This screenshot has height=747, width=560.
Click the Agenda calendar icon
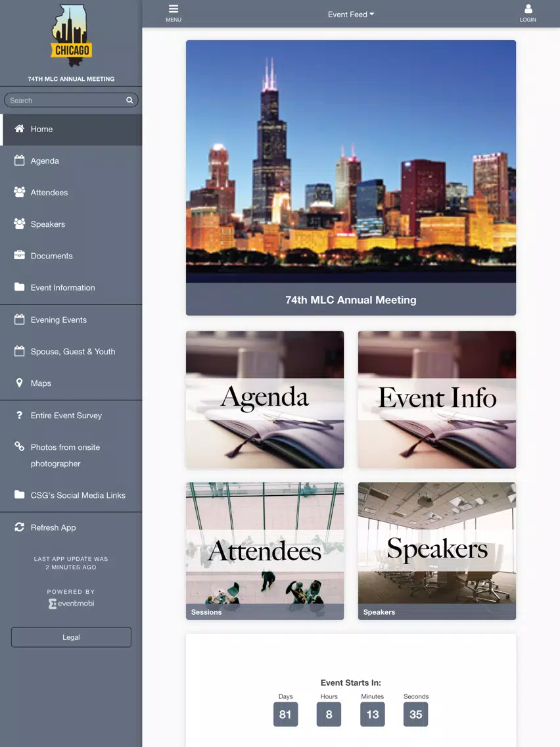point(20,160)
